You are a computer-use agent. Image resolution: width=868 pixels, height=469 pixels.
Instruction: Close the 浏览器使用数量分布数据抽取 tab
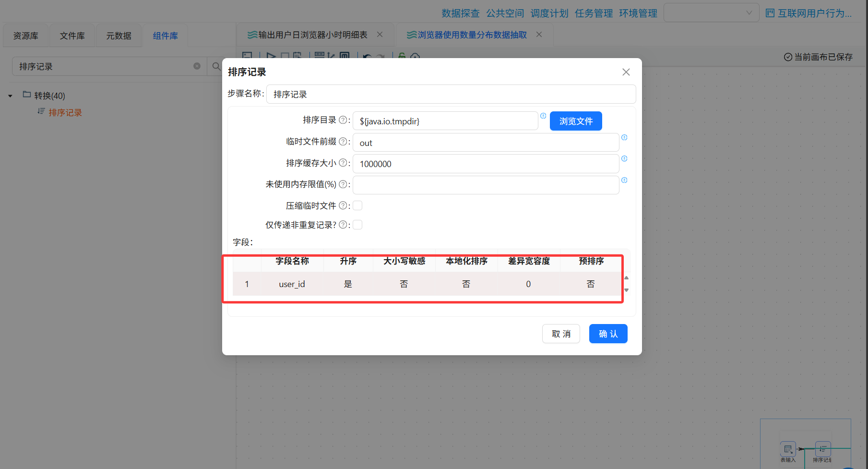click(x=539, y=35)
